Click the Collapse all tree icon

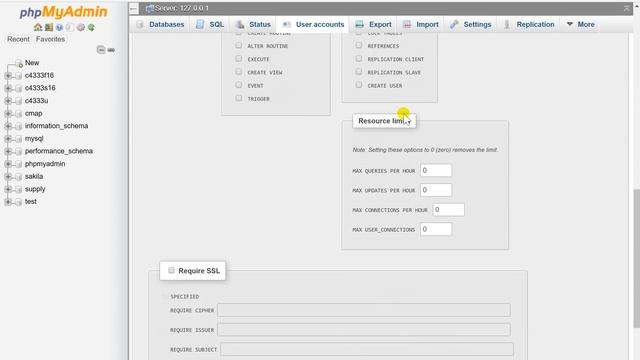(x=101, y=50)
